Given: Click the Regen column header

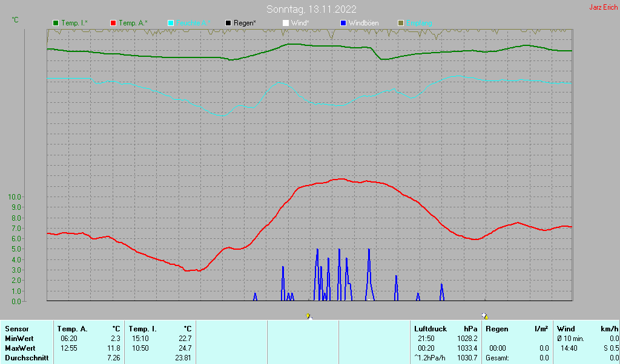Looking at the screenshot, I should [496, 329].
